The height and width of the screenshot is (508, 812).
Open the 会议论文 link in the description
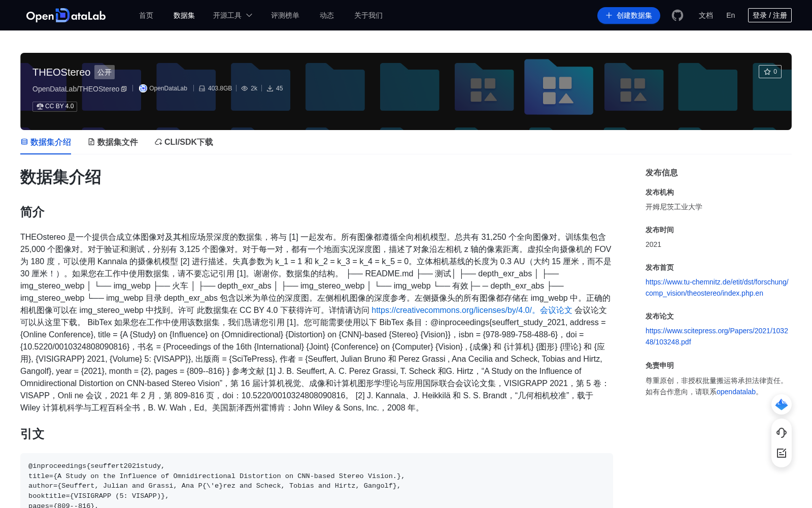point(556,310)
